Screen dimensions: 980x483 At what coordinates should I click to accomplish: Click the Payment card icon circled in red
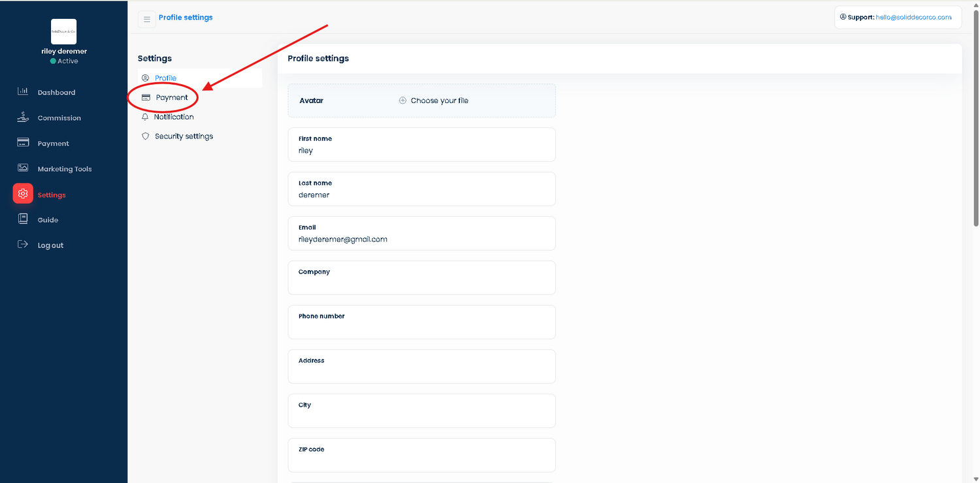click(x=145, y=97)
